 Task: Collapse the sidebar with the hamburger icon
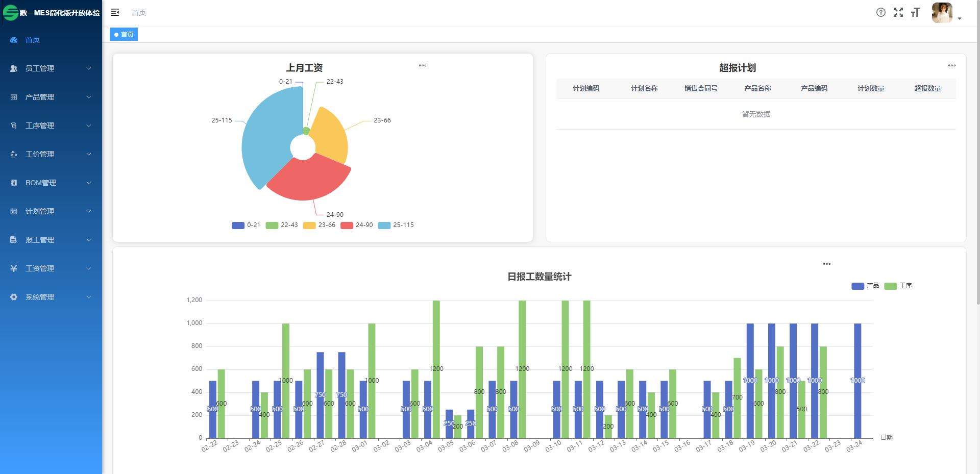click(x=115, y=12)
